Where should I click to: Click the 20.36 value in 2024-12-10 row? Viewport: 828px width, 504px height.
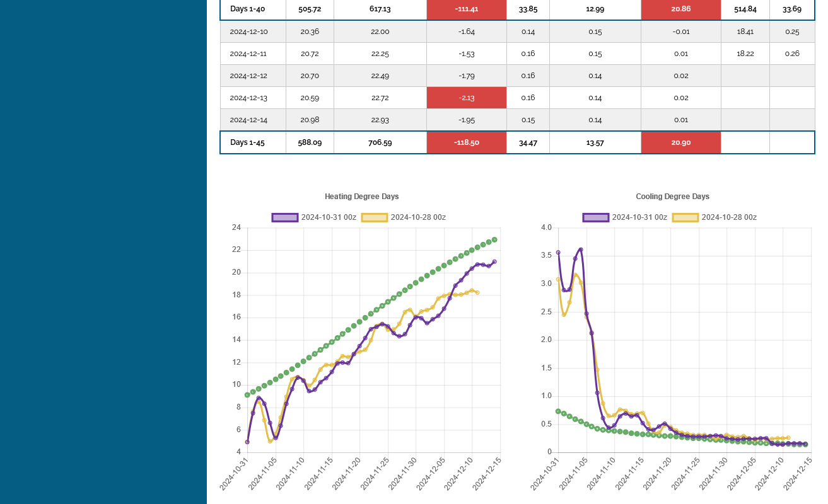click(x=310, y=31)
